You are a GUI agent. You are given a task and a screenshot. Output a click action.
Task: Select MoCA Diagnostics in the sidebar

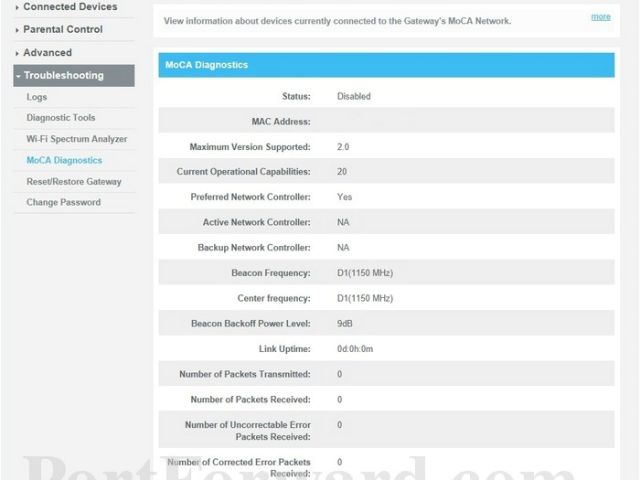[64, 160]
